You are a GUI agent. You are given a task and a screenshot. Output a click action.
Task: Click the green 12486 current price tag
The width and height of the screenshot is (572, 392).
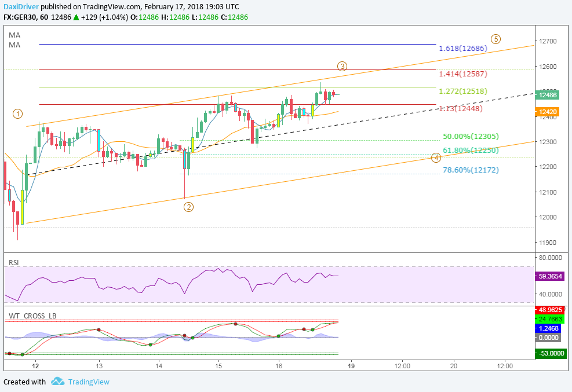point(547,95)
